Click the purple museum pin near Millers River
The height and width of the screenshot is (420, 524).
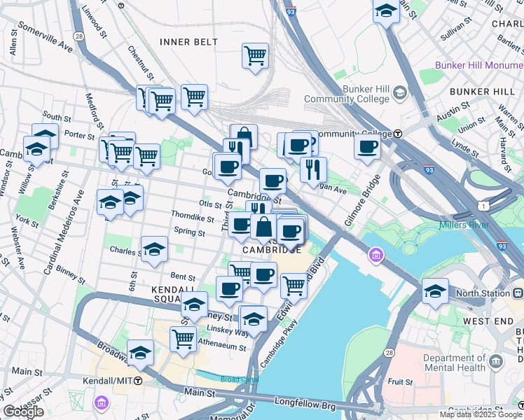376,255
